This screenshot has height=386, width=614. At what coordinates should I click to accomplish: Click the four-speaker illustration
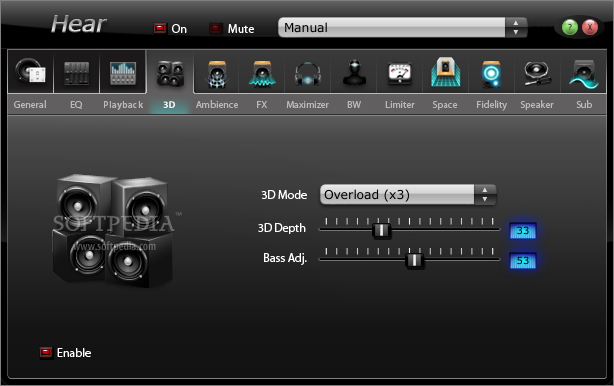(x=114, y=231)
